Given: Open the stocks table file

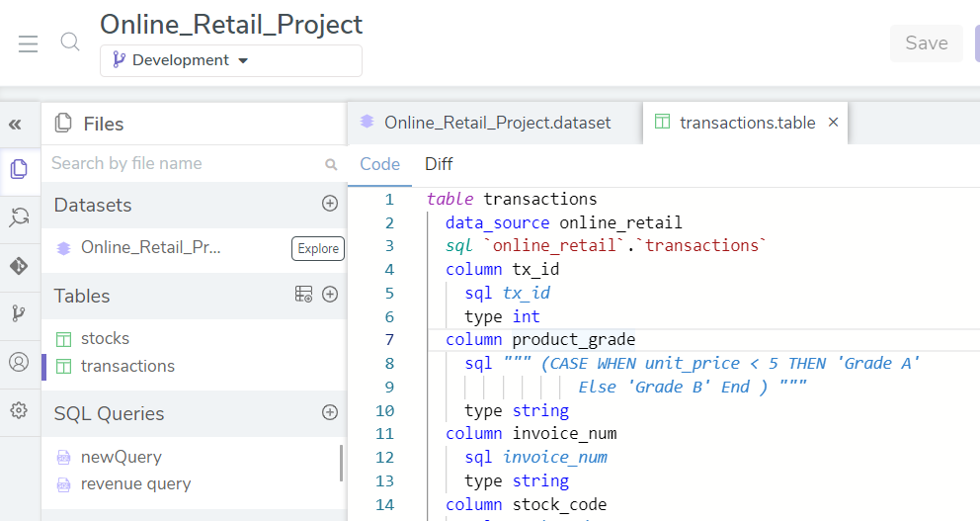Looking at the screenshot, I should point(105,338).
